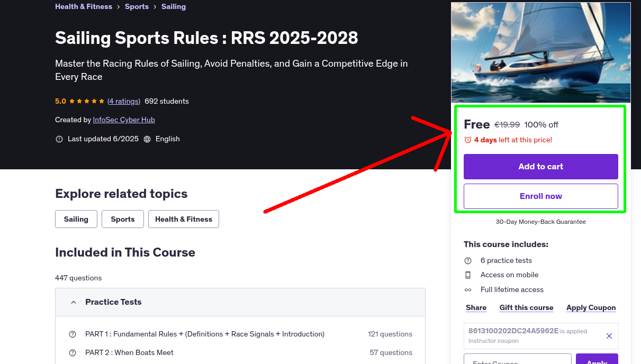Click the question mark icon beside 6 practice tests
This screenshot has height=364, width=641.
click(x=468, y=260)
